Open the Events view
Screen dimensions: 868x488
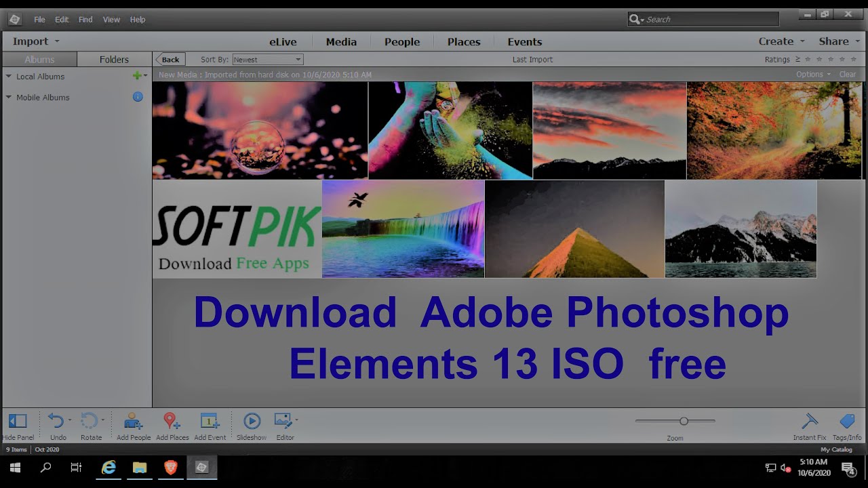525,42
